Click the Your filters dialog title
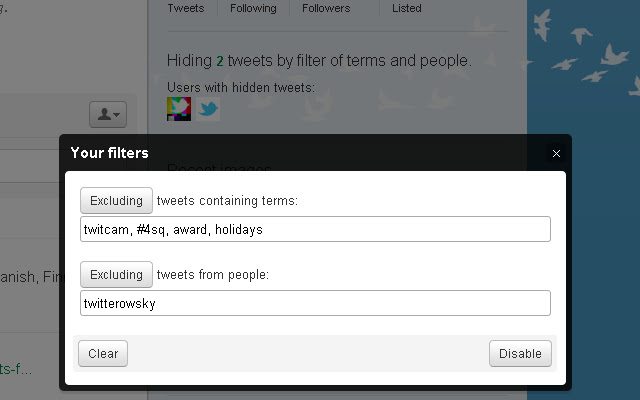 (109, 153)
